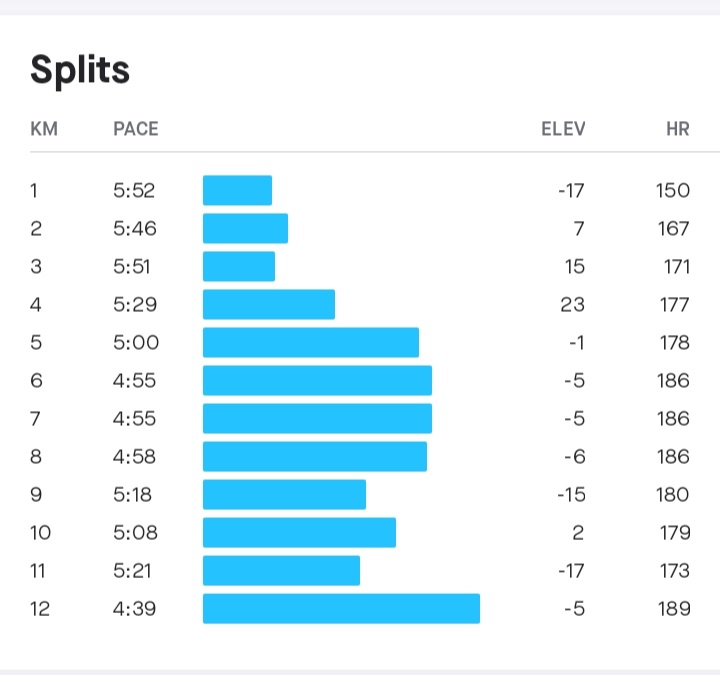Select the kilometer 10 row number

(40, 533)
